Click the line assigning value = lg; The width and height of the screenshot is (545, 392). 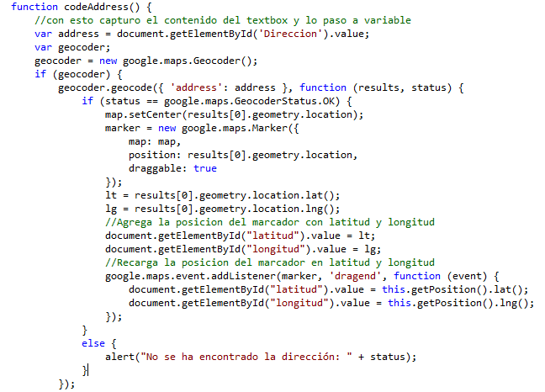point(243,250)
